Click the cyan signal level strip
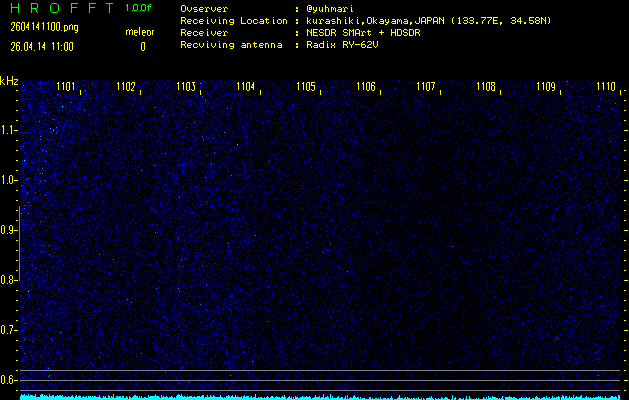The height and width of the screenshot is (400, 629). pos(320,396)
